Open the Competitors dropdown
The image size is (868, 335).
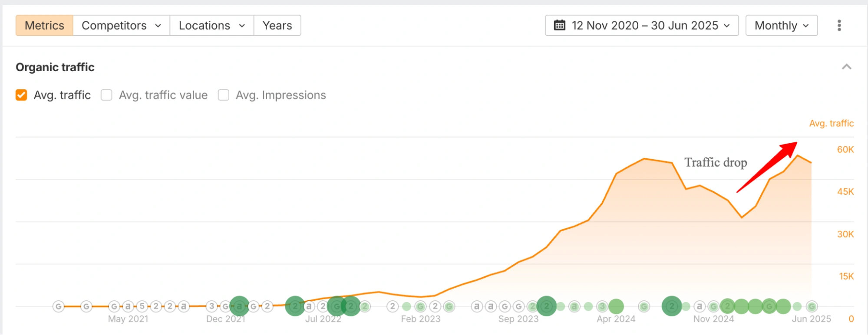click(x=121, y=26)
